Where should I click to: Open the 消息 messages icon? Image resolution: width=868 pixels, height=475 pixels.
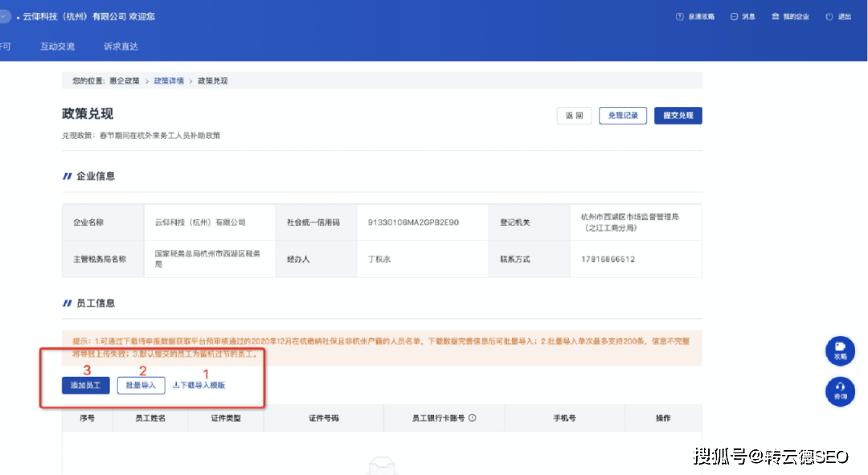[734, 17]
